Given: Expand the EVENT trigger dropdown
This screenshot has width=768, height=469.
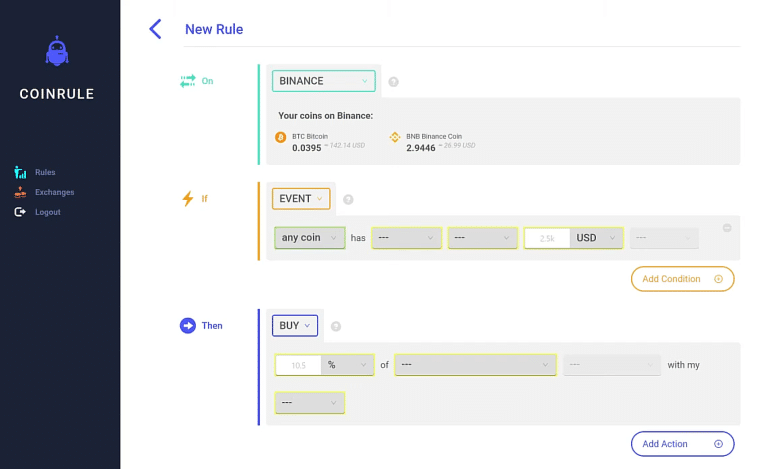Looking at the screenshot, I should [300, 198].
